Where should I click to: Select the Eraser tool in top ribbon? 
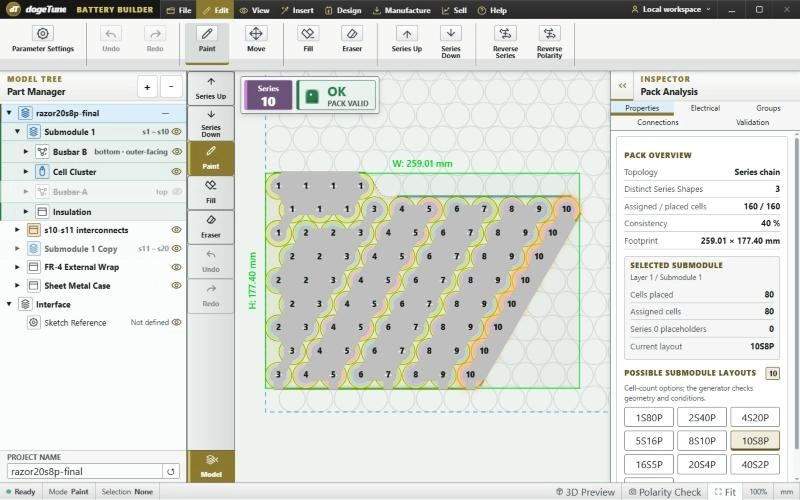coord(352,40)
